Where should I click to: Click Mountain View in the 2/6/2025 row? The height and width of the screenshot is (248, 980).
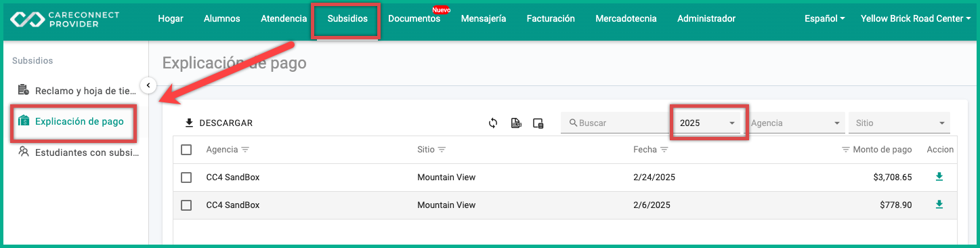tap(446, 205)
